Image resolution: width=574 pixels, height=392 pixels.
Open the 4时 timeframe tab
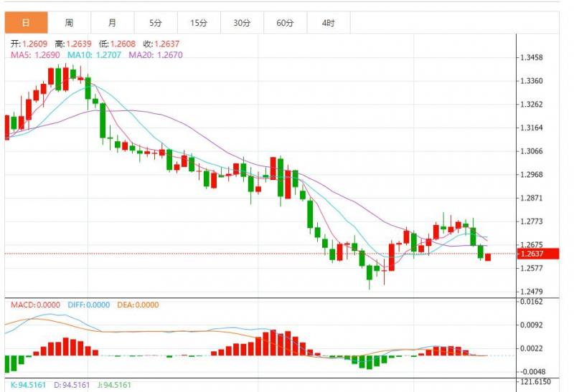(x=329, y=23)
